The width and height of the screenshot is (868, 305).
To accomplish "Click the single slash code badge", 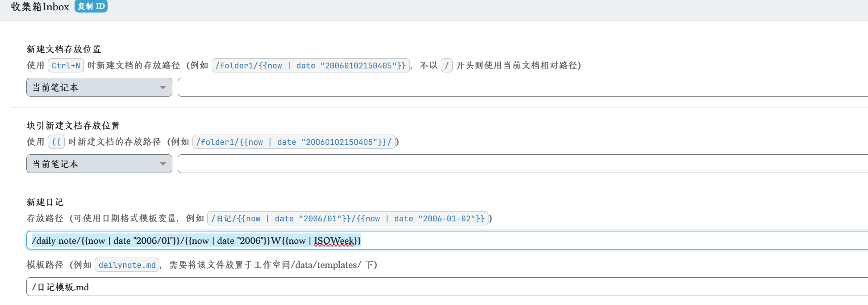I will 447,66.
